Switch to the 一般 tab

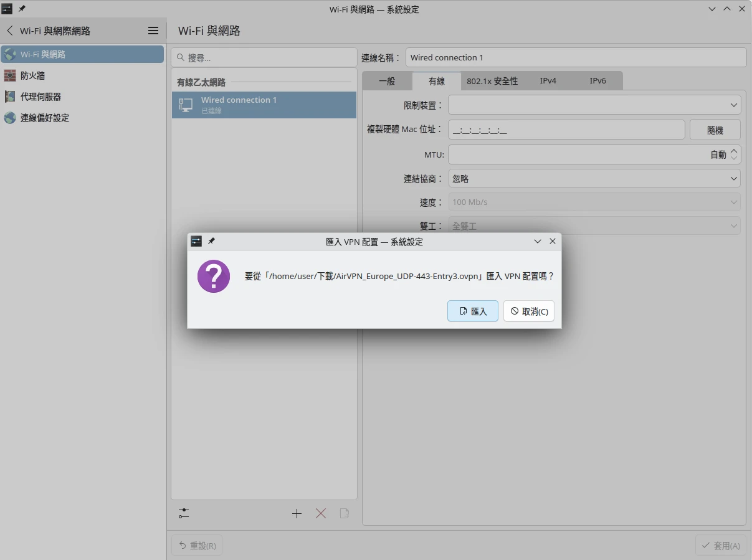[386, 80]
